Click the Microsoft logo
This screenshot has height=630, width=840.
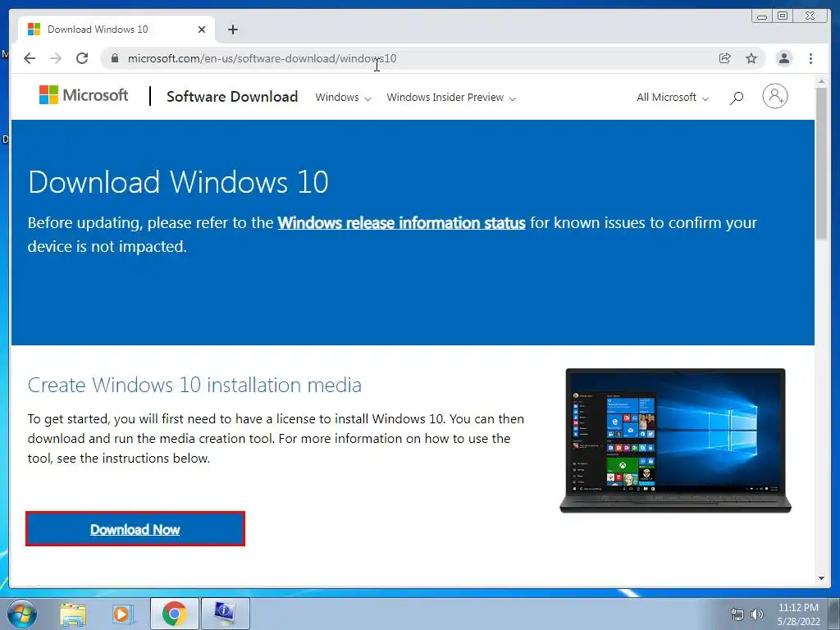click(84, 95)
